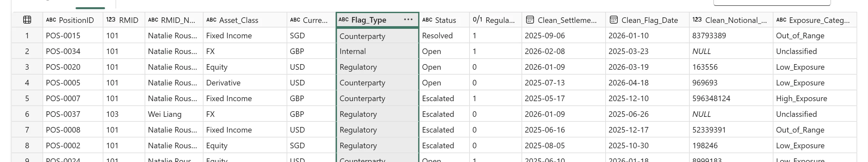Click settlement date 2025-08-05
Image resolution: width=868 pixels, height=162 pixels.
click(x=563, y=146)
